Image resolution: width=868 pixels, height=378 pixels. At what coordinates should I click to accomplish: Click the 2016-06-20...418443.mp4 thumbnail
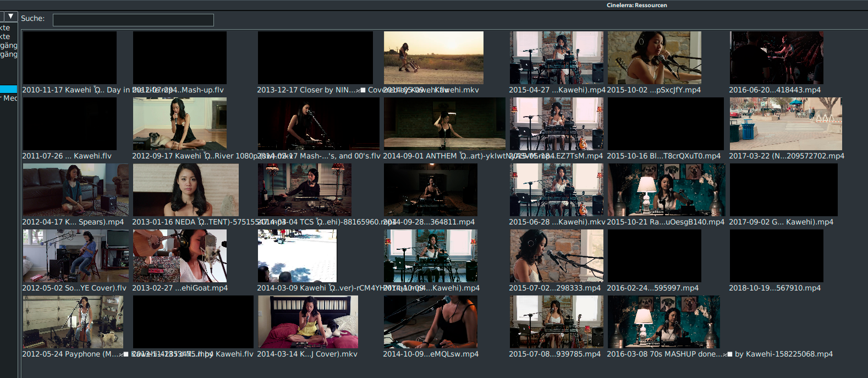pos(776,58)
